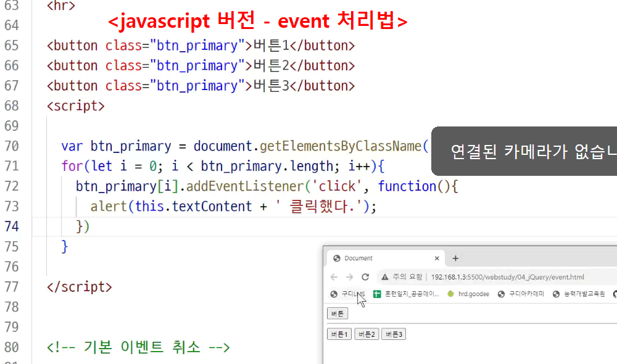Viewport: 617px width, 364px height.
Task: Open the 능력개발교육원 bookmark
Action: click(579, 294)
